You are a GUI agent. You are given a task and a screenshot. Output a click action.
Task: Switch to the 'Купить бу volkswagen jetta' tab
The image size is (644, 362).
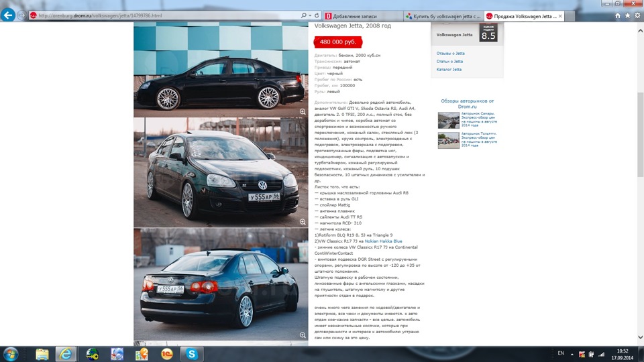(443, 16)
